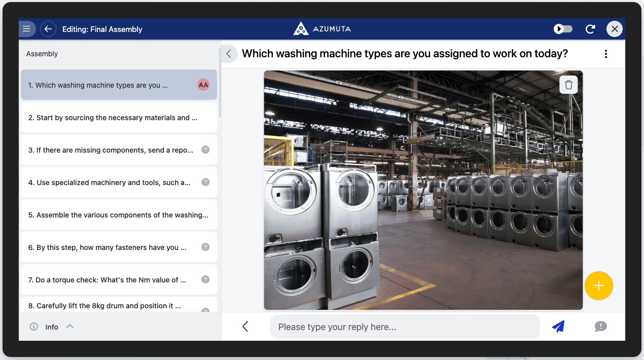644x360 pixels.
Task: Toggle the preview switch in header
Action: 563,29
